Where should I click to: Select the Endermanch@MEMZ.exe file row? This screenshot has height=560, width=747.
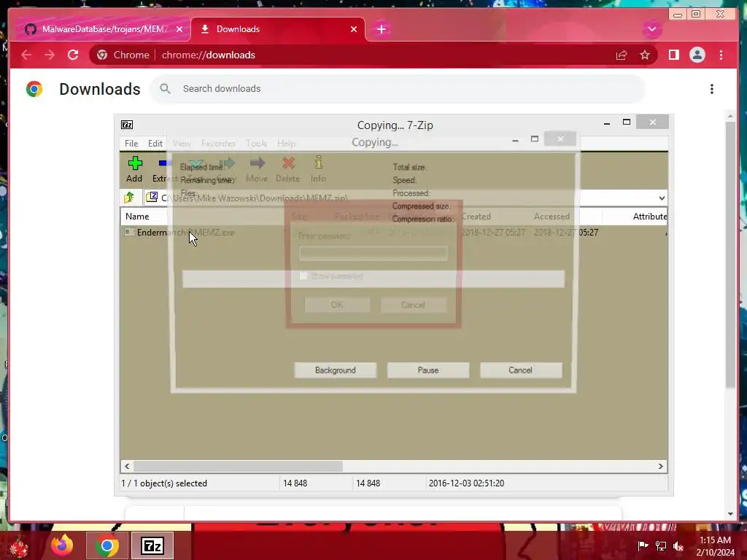coord(393,233)
